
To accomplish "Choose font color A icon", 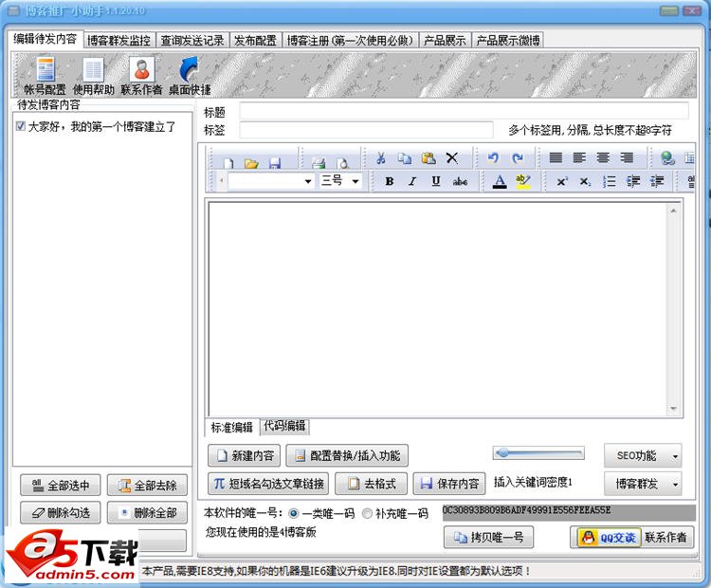I will [500, 181].
